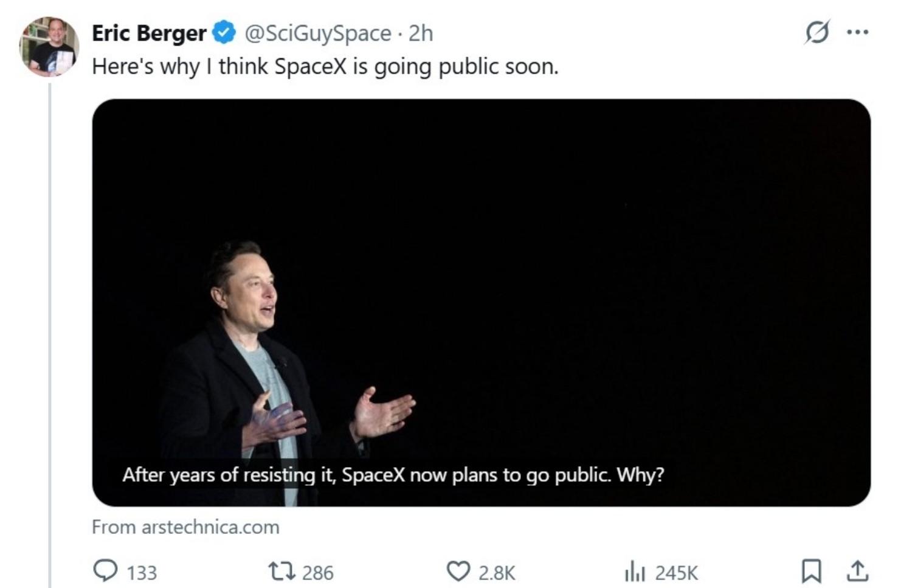Image resolution: width=915 pixels, height=588 pixels.
Task: Open the @SciGuySpace handle link
Action: coord(317,33)
